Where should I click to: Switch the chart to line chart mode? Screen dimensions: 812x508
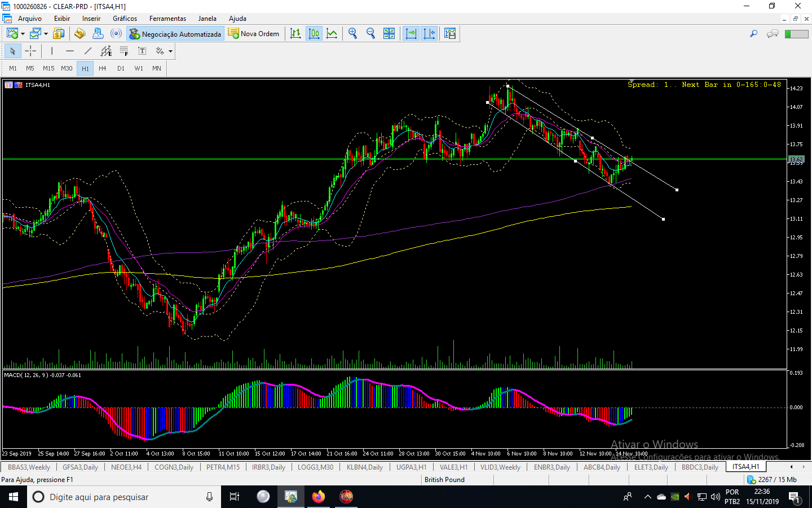[332, 34]
